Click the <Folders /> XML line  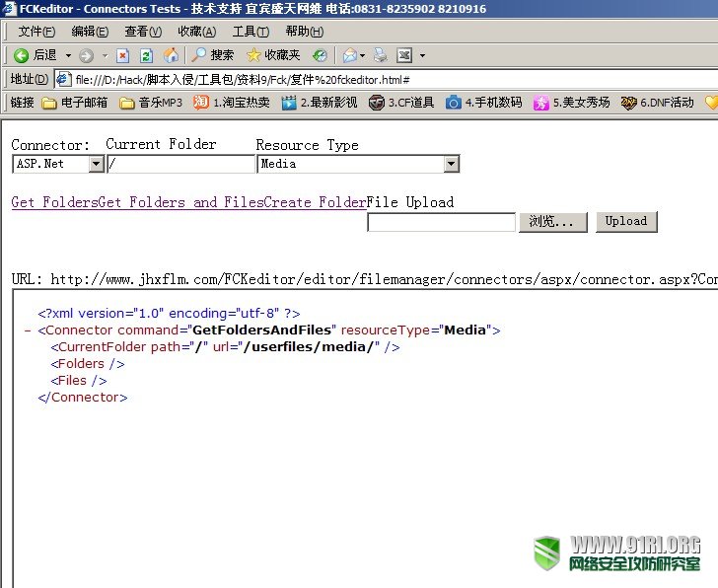tap(88, 364)
